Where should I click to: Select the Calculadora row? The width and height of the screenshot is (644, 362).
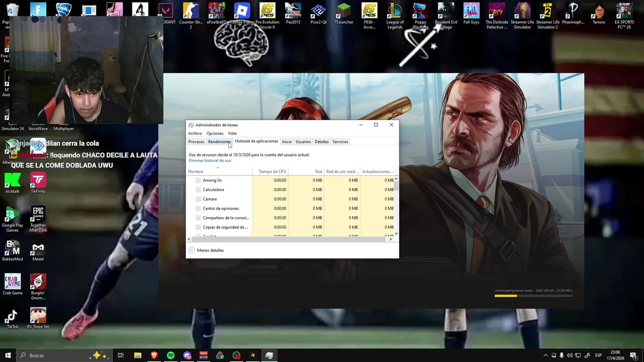click(x=291, y=190)
